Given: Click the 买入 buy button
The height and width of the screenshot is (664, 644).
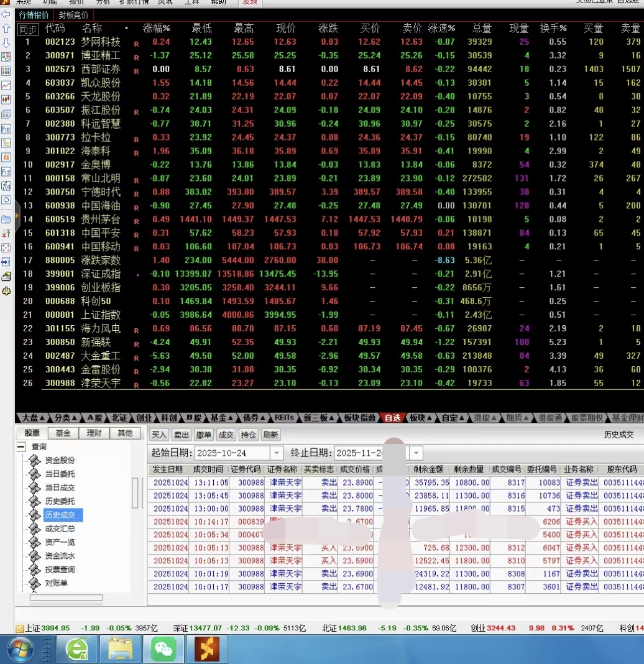Looking at the screenshot, I should (x=160, y=435).
